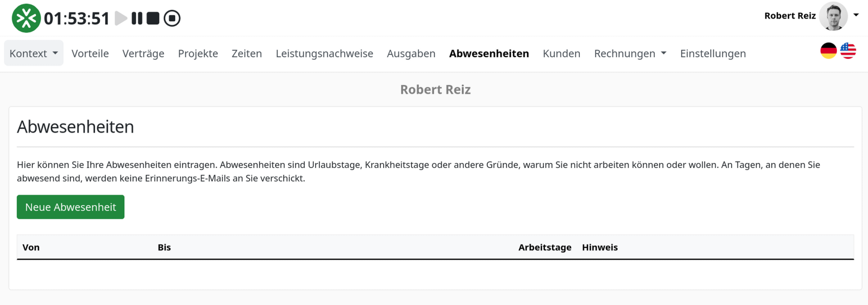Switch language to German flag
The height and width of the screenshot is (305, 868).
[x=828, y=51]
